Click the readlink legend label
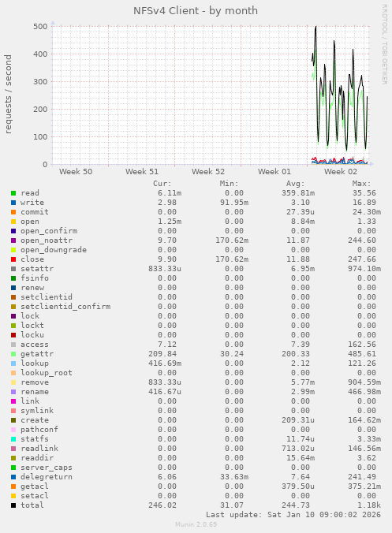 tap(39, 449)
